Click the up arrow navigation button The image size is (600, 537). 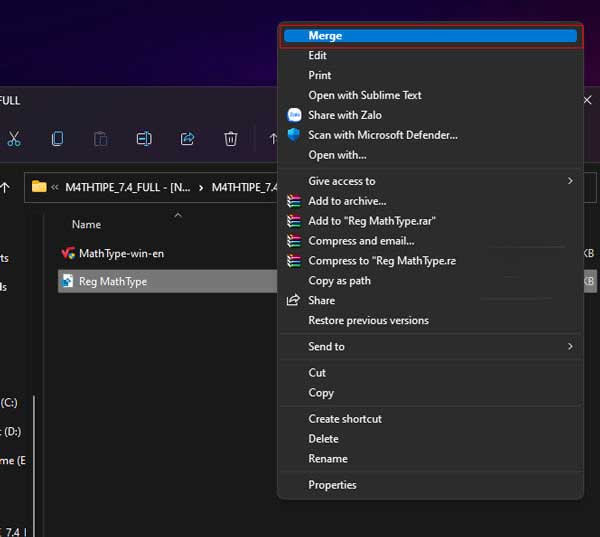pos(5,188)
